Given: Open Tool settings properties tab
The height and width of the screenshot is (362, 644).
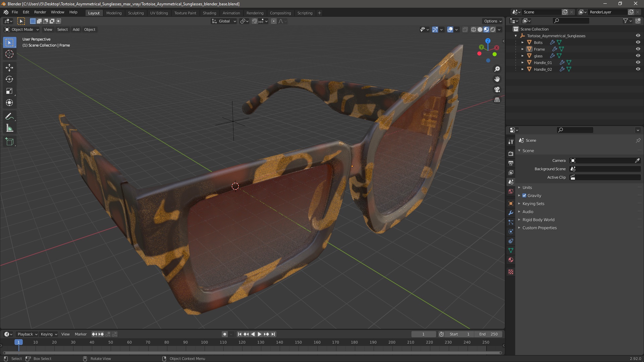Looking at the screenshot, I should [x=511, y=141].
